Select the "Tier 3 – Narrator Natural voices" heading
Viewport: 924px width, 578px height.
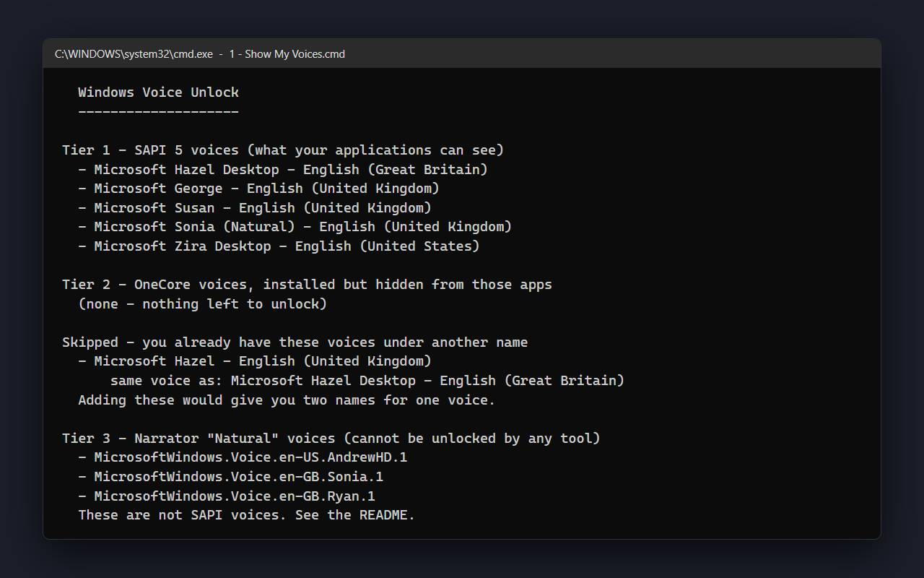pyautogui.click(x=331, y=438)
